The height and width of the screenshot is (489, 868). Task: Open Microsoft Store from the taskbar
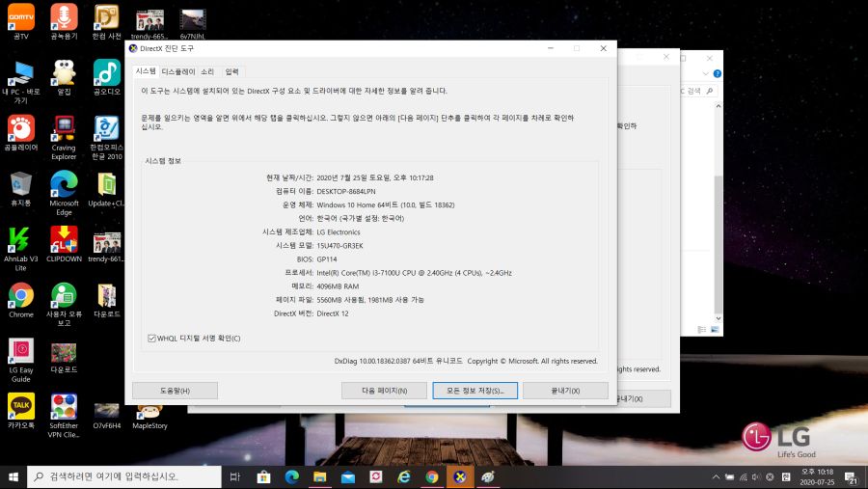pyautogui.click(x=264, y=476)
